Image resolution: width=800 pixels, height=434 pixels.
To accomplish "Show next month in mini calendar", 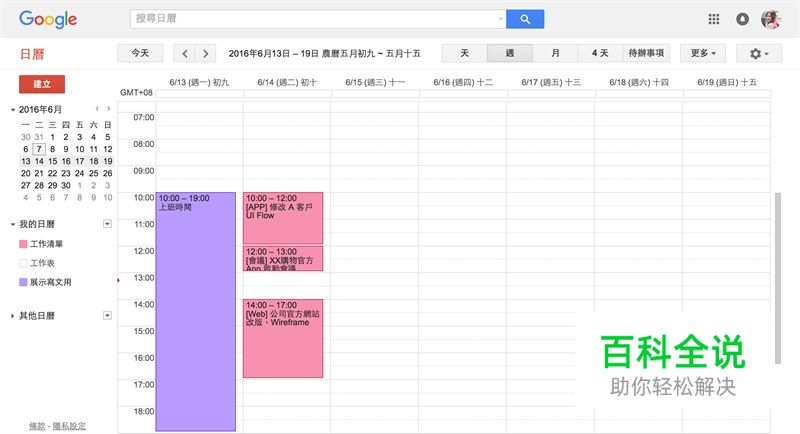I will pyautogui.click(x=108, y=109).
